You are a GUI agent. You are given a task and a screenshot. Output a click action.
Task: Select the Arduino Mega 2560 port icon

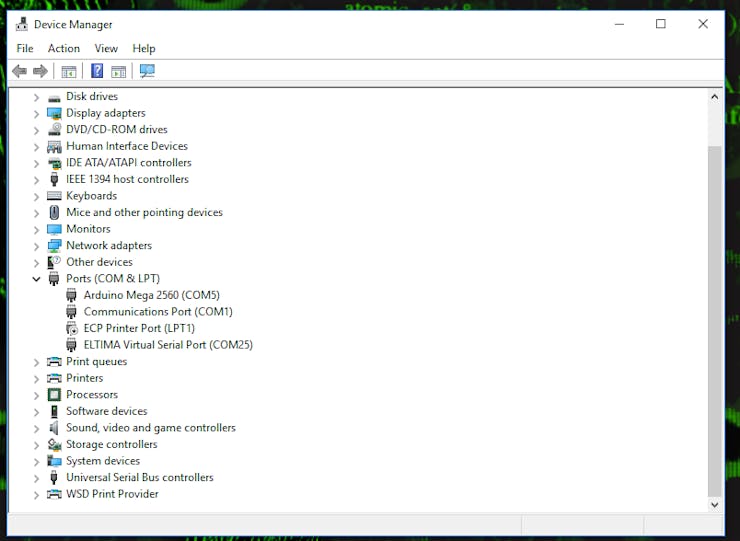tap(71, 296)
